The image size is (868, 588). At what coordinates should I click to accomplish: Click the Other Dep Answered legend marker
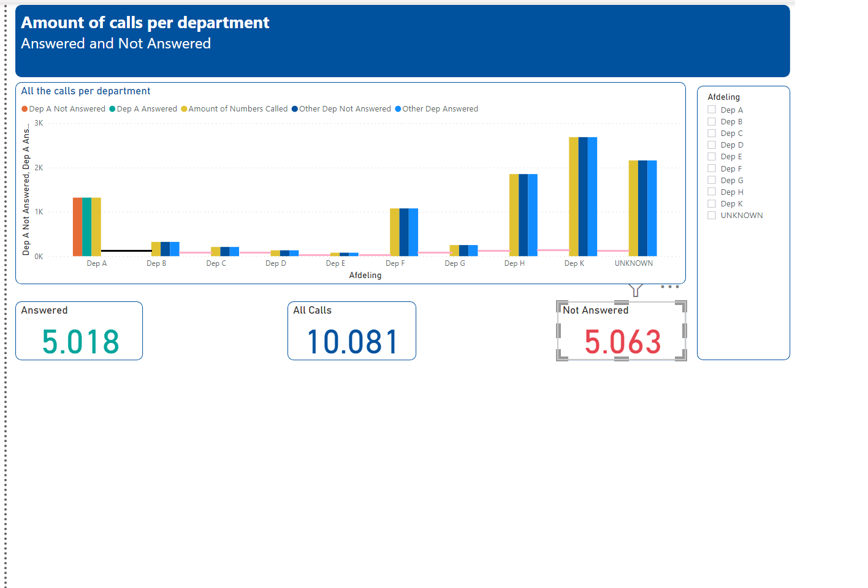pos(398,109)
